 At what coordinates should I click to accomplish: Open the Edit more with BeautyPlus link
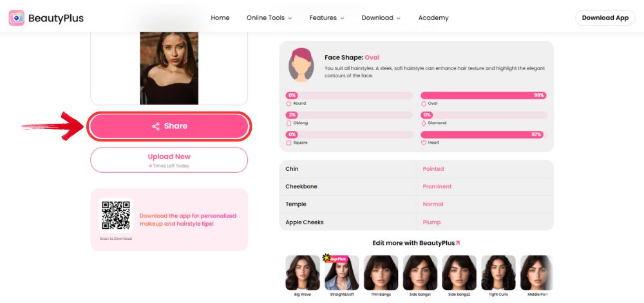[416, 243]
